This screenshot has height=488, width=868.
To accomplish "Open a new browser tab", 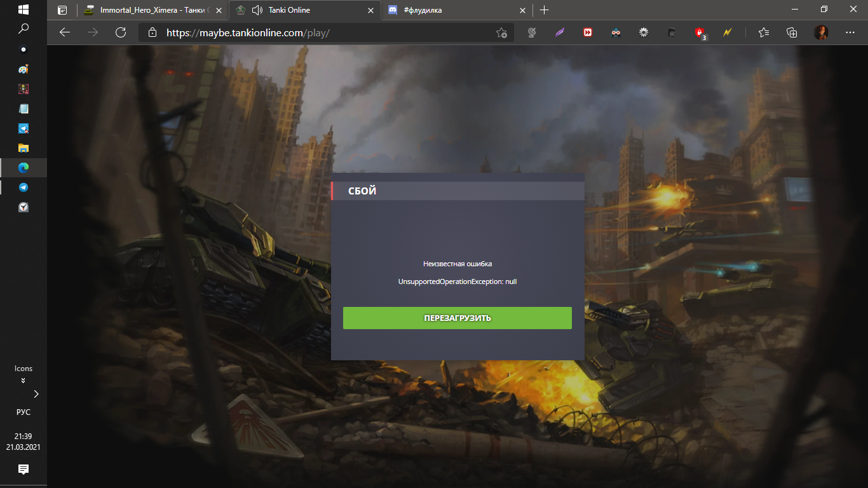I will [544, 10].
